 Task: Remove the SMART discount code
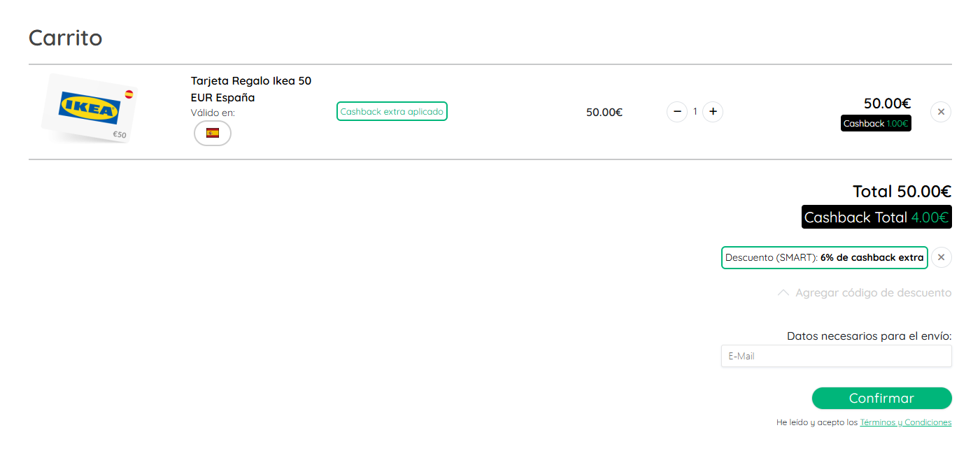(941, 257)
